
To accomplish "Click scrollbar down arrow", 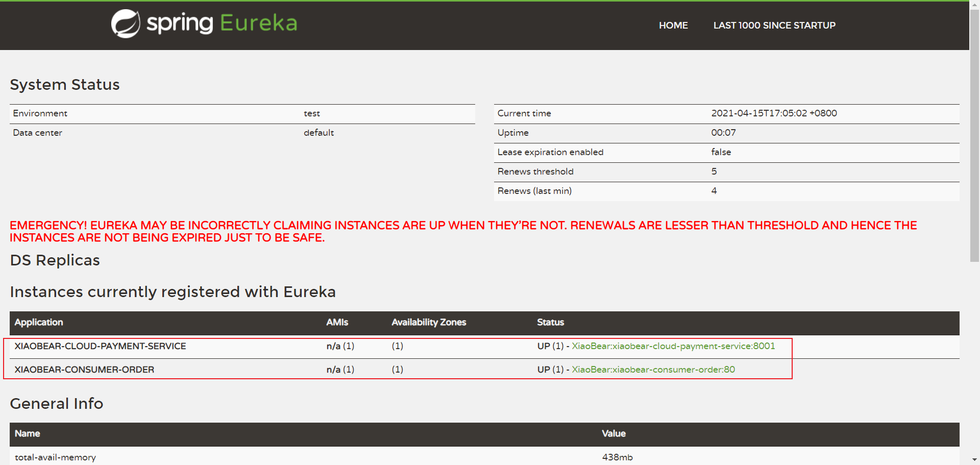I will 974,460.
